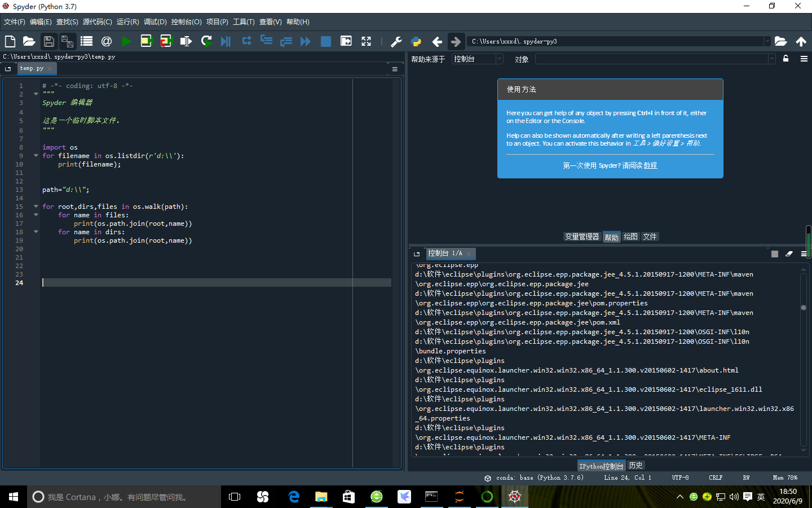Screen dimensions: 812x508
Task: Stop the console kernel square button
Action: pos(775,254)
